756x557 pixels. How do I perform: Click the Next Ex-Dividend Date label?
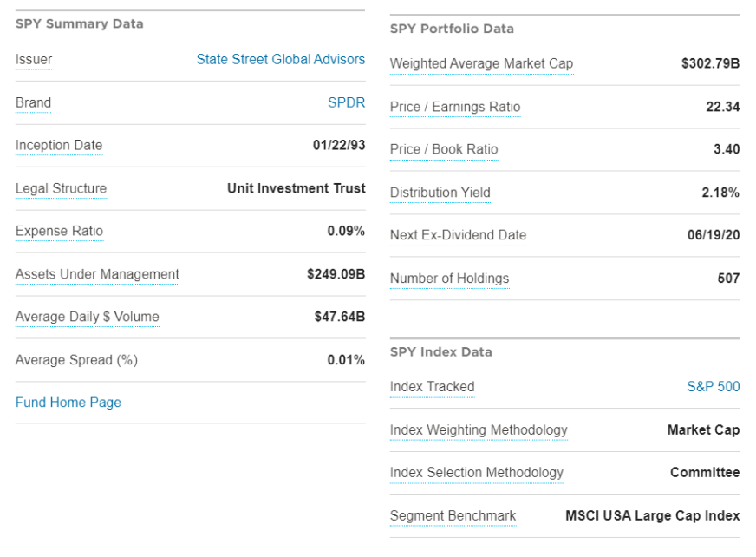[458, 235]
